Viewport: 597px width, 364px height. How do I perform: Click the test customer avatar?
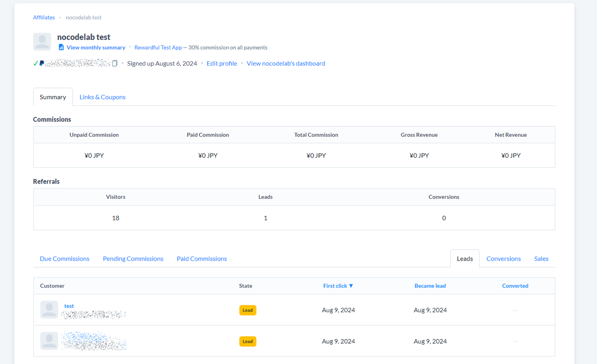[x=49, y=310]
